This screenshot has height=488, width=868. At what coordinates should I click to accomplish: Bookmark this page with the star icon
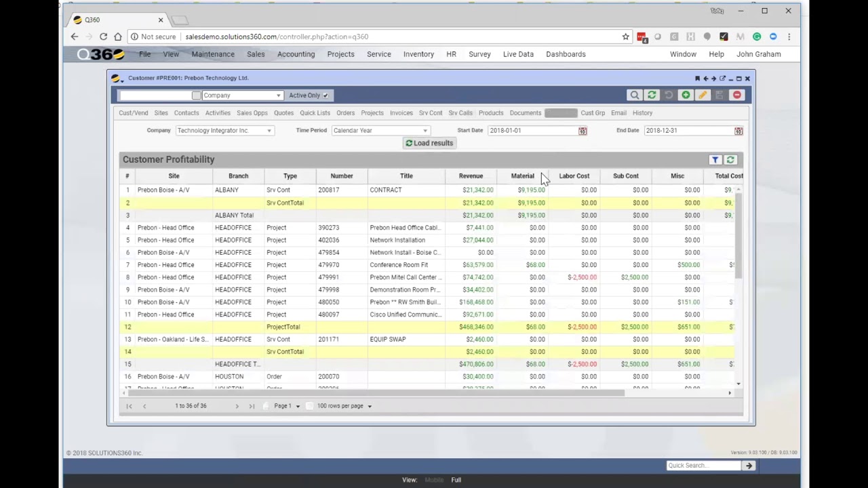pyautogui.click(x=625, y=37)
